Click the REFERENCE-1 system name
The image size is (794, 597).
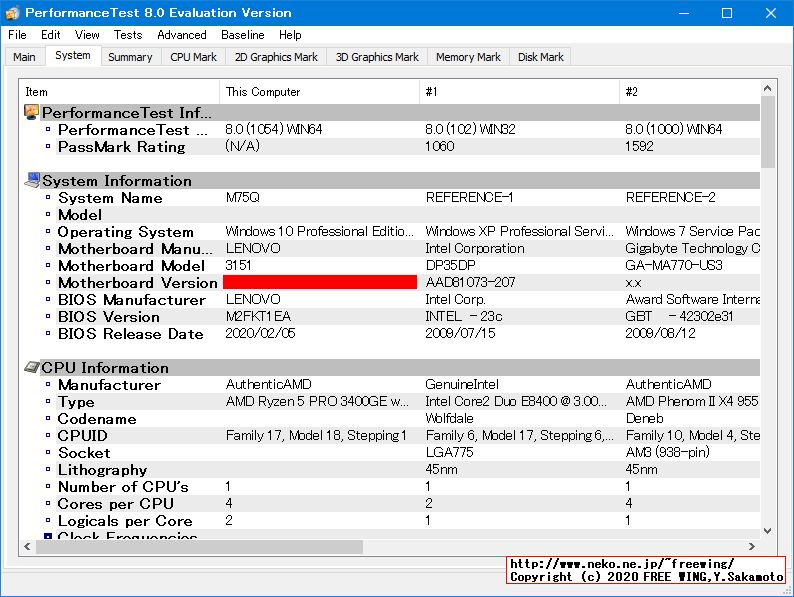point(469,197)
